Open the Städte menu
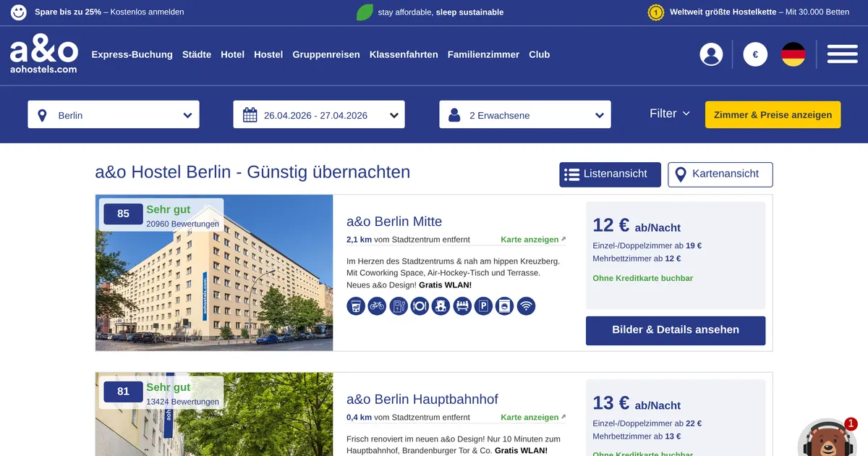The width and height of the screenshot is (868, 456). [x=197, y=54]
